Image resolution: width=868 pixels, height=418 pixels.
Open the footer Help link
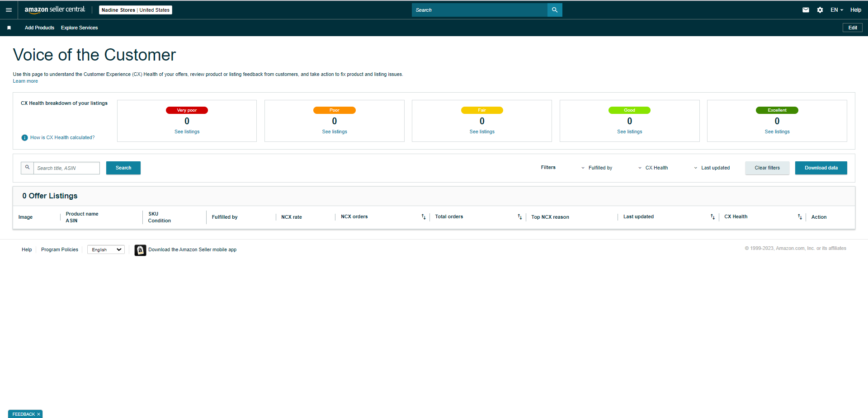tap(27, 250)
